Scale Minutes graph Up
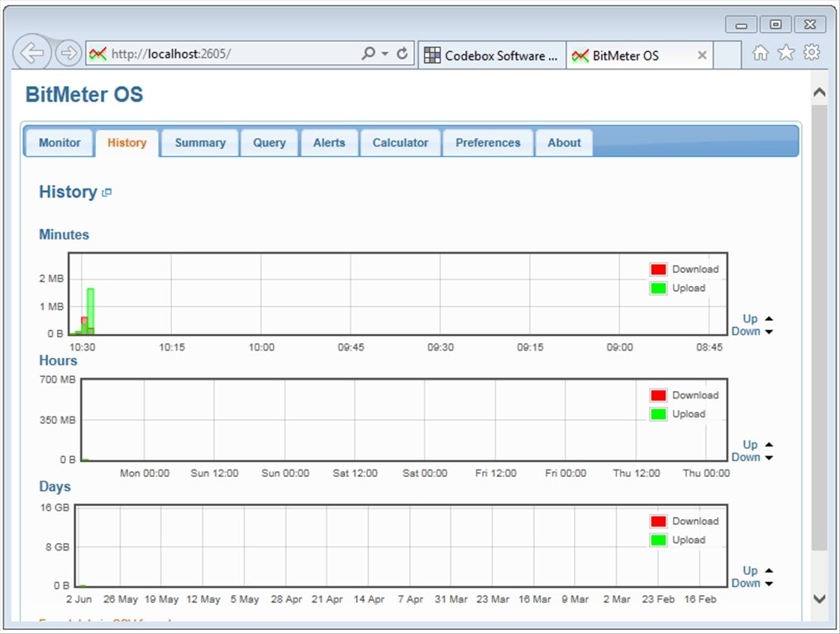 pyautogui.click(x=750, y=318)
